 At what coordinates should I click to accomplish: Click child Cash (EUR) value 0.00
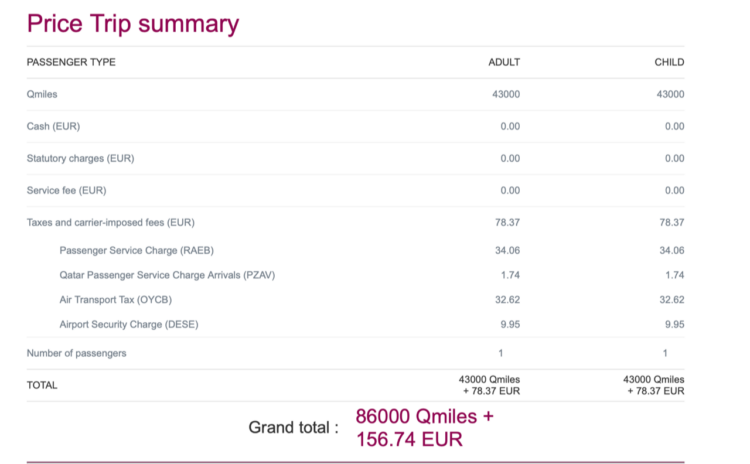pos(674,126)
